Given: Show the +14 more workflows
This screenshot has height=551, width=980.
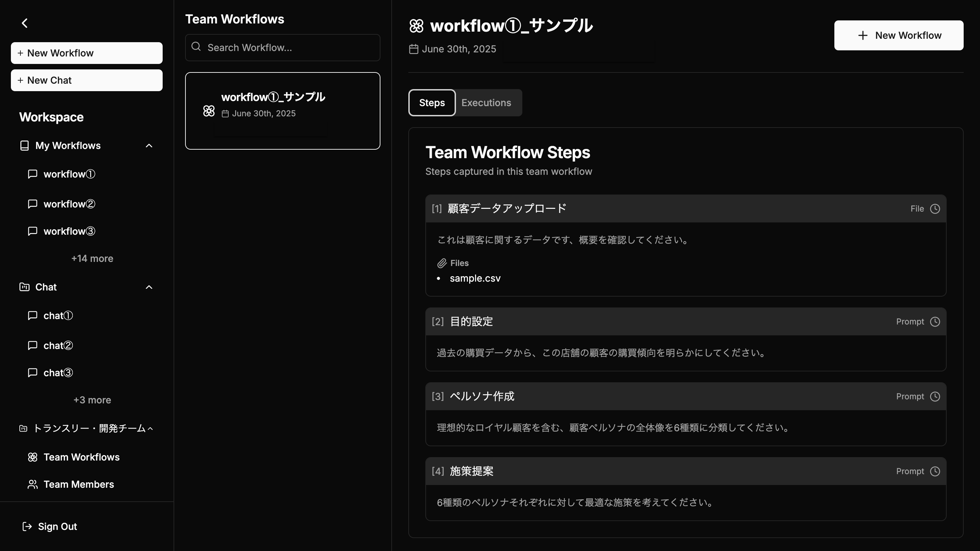Looking at the screenshot, I should coord(92,258).
